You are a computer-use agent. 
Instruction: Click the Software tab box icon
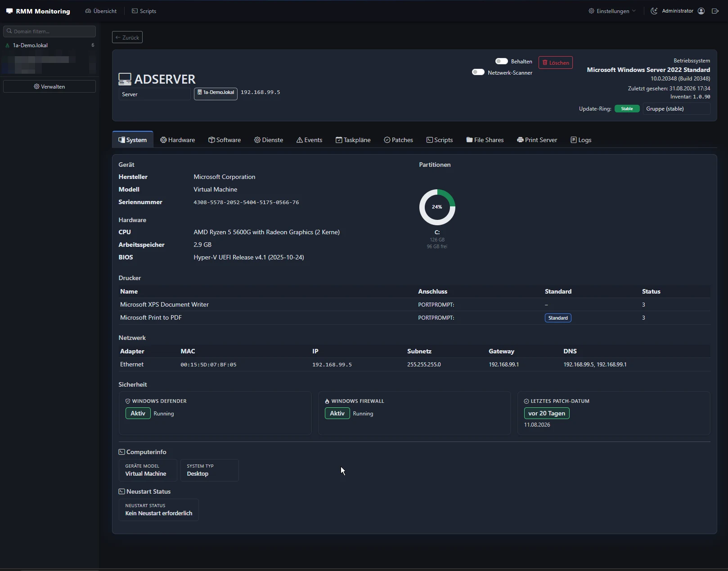pos(211,140)
